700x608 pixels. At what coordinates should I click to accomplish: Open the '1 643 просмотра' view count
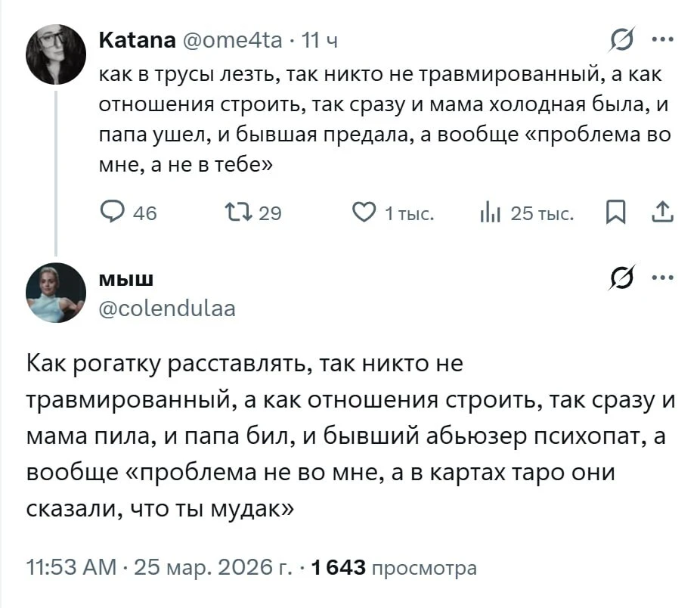pyautogui.click(x=393, y=568)
